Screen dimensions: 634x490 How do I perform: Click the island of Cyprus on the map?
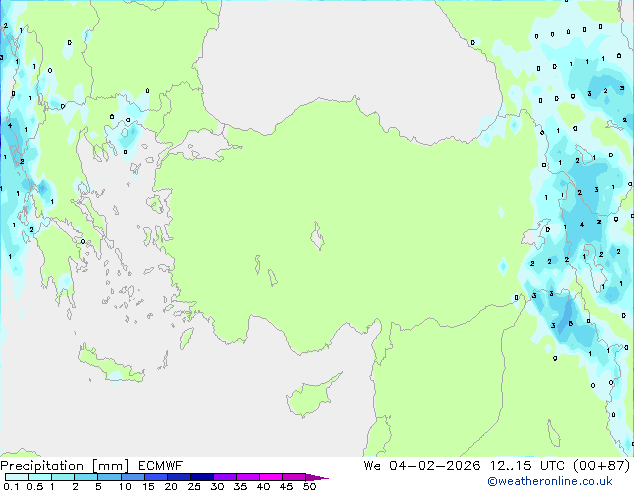pyautogui.click(x=309, y=397)
